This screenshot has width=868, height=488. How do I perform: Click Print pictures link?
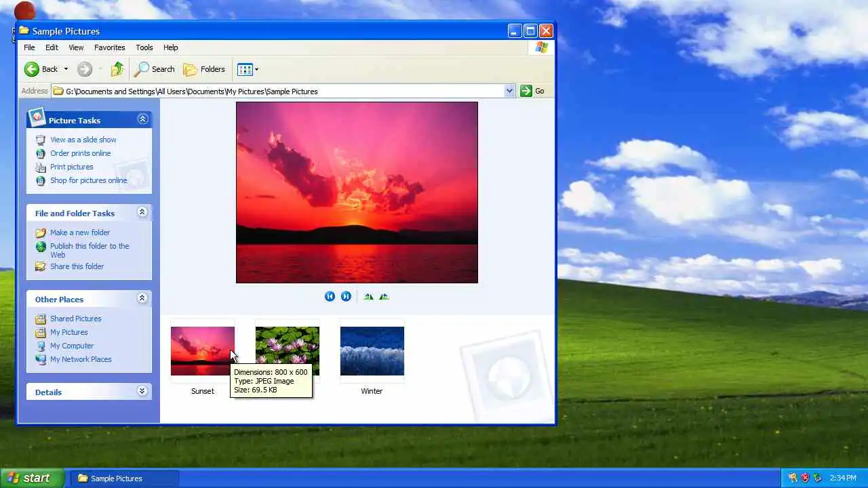72,167
